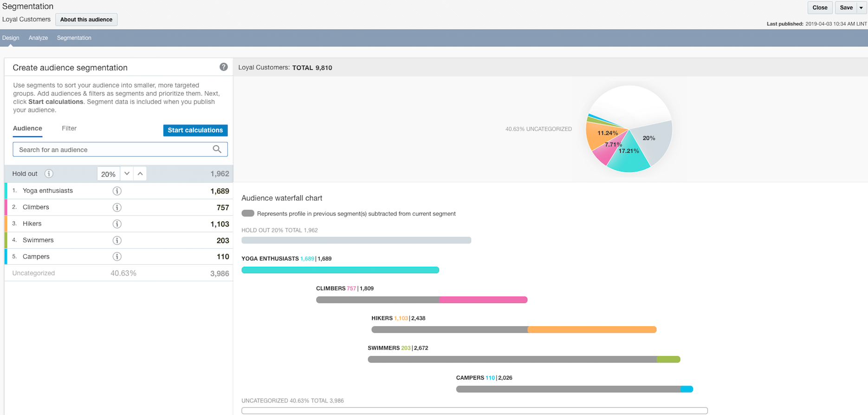Switch to the Design tab
This screenshot has width=868, height=415.
[x=11, y=38]
